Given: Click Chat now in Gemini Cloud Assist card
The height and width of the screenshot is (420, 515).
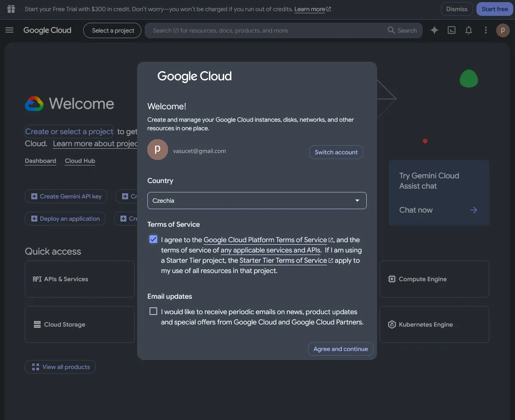Looking at the screenshot, I should pyautogui.click(x=416, y=210).
